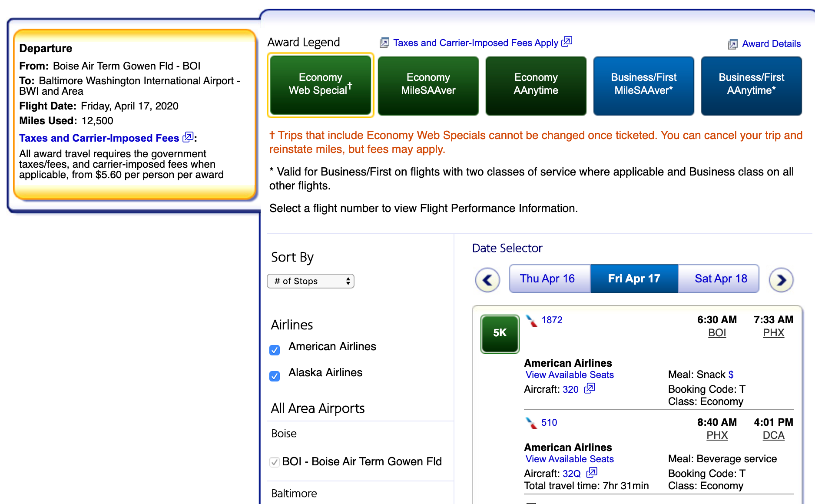Click the previous date arrow icon
The width and height of the screenshot is (815, 504).
pos(487,280)
